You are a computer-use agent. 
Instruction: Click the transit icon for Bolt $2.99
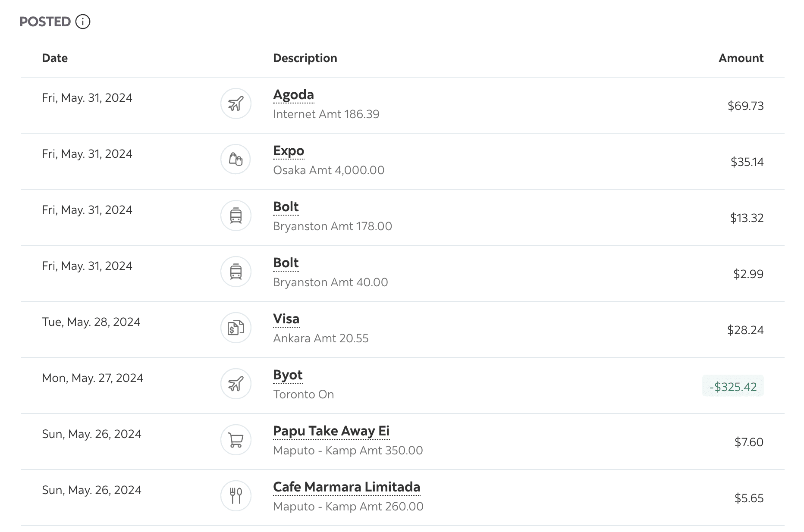pyautogui.click(x=236, y=272)
